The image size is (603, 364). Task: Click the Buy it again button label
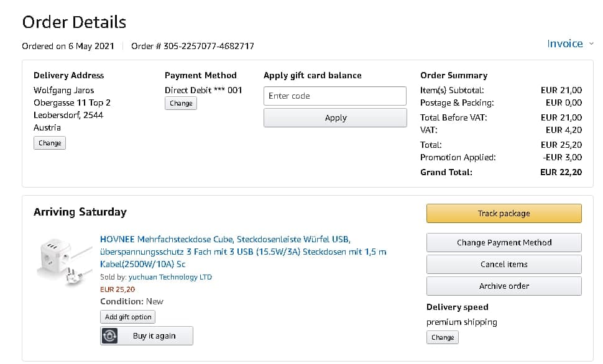[x=154, y=336]
